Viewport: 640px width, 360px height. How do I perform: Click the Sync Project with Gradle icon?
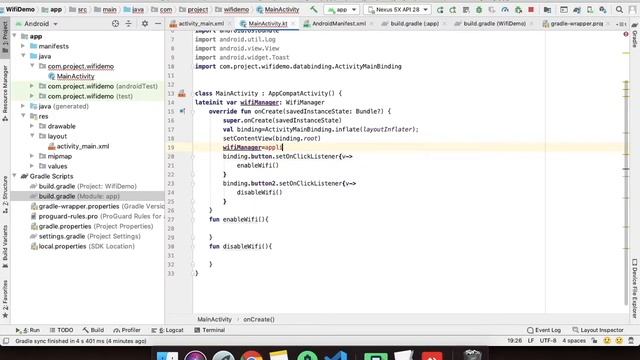(x=577, y=9)
